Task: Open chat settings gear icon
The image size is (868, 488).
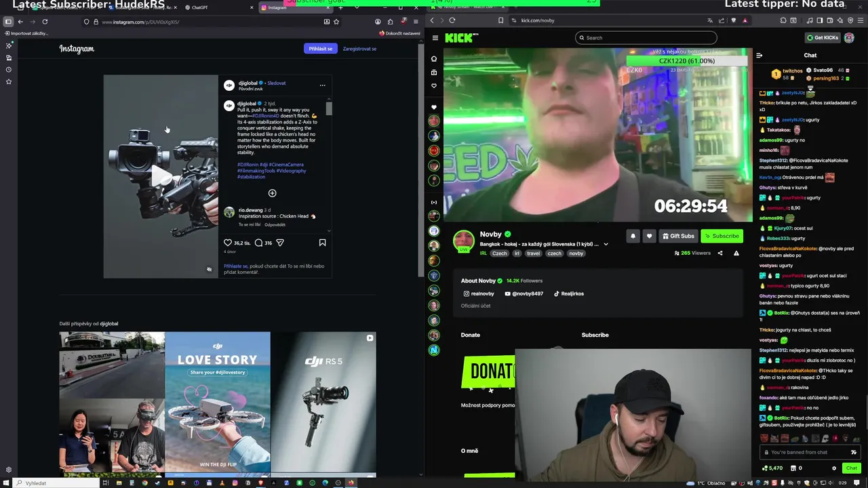Action: click(834, 468)
